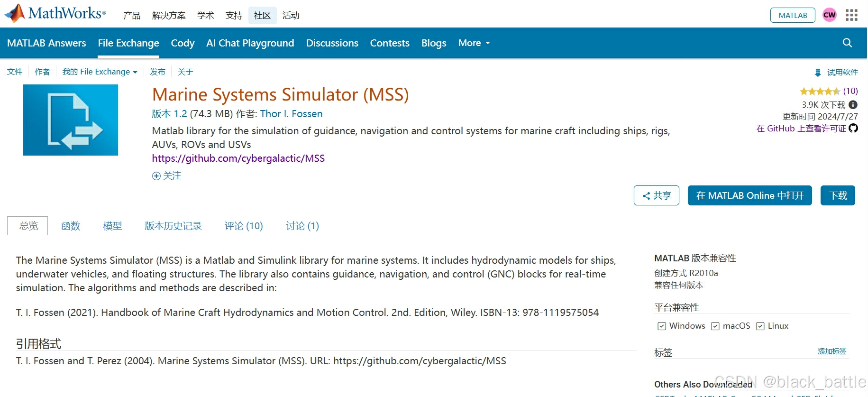This screenshot has width=868, height=397.
Task: Click the MATLAB 版本兼容性 heading
Action: (x=695, y=258)
